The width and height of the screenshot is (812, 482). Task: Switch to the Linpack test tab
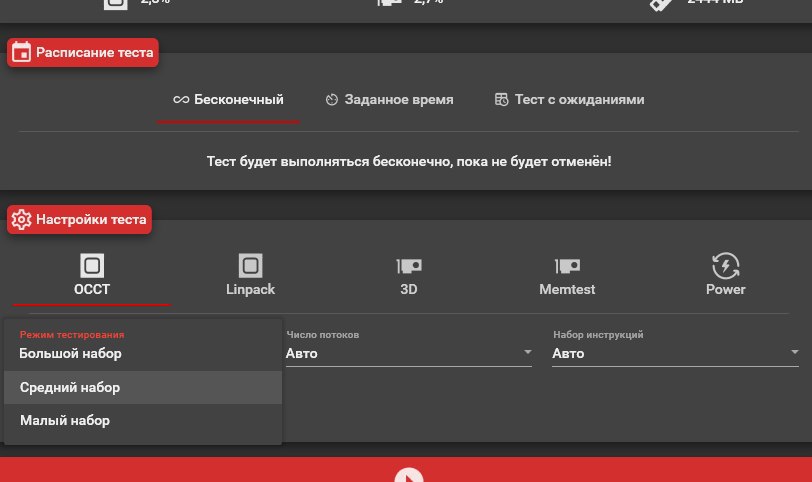tap(250, 275)
